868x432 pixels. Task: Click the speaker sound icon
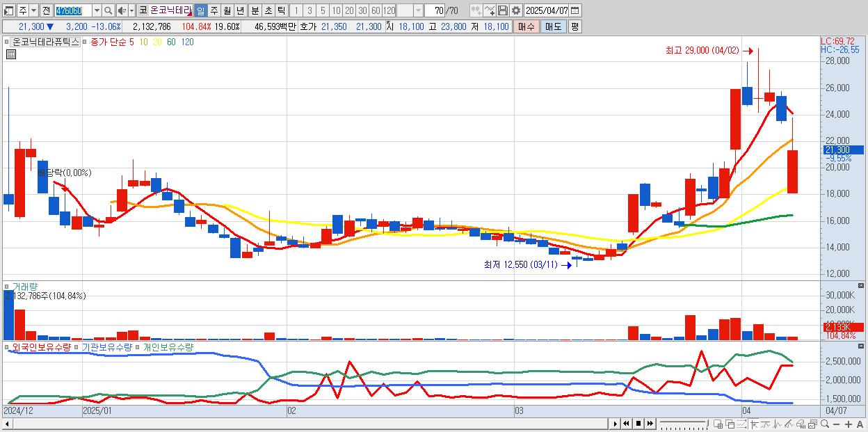click(122, 10)
